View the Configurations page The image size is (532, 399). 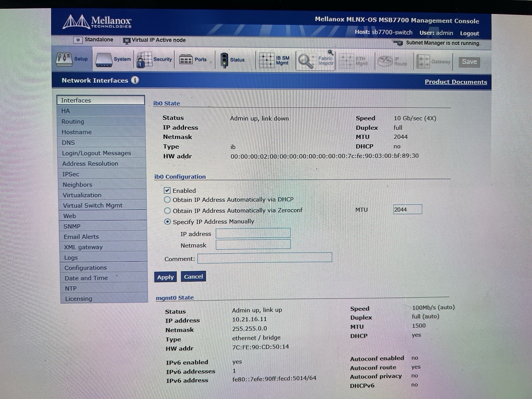pyautogui.click(x=104, y=268)
